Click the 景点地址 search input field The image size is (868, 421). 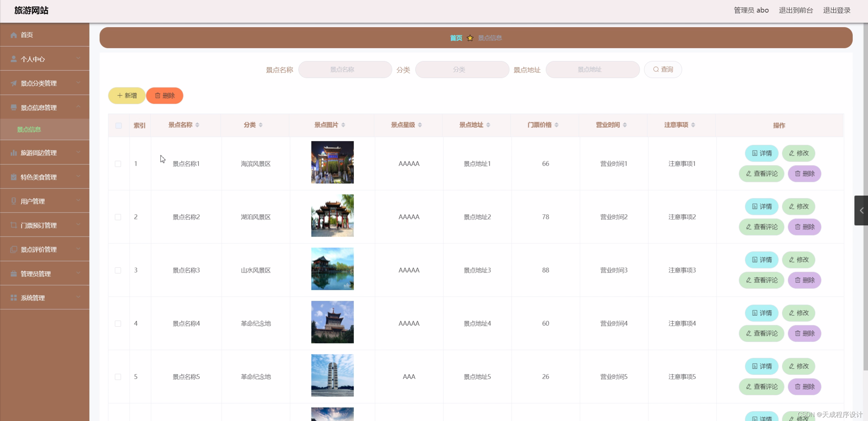pyautogui.click(x=592, y=69)
